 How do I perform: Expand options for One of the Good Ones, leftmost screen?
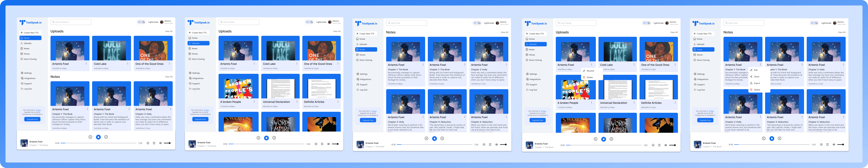(x=169, y=63)
